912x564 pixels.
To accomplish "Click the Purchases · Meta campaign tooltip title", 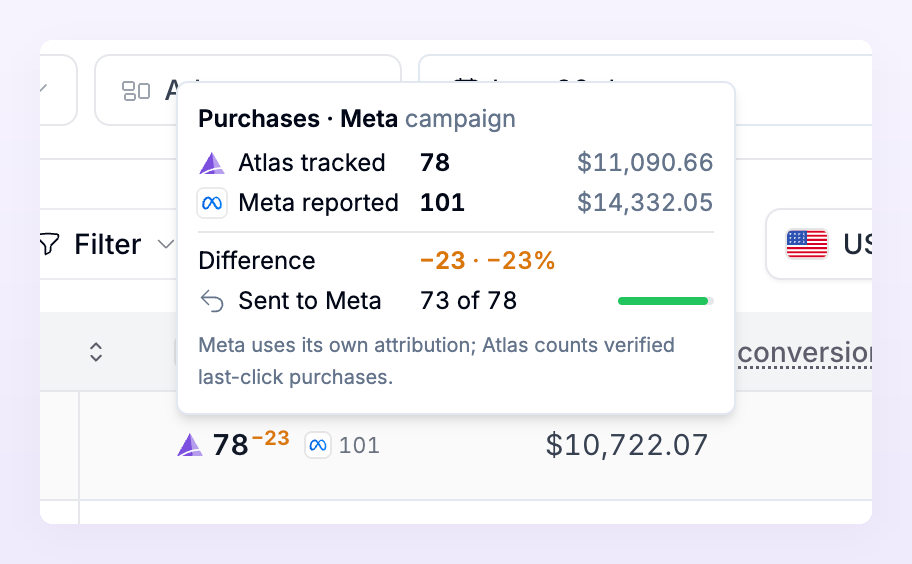I will [x=357, y=119].
